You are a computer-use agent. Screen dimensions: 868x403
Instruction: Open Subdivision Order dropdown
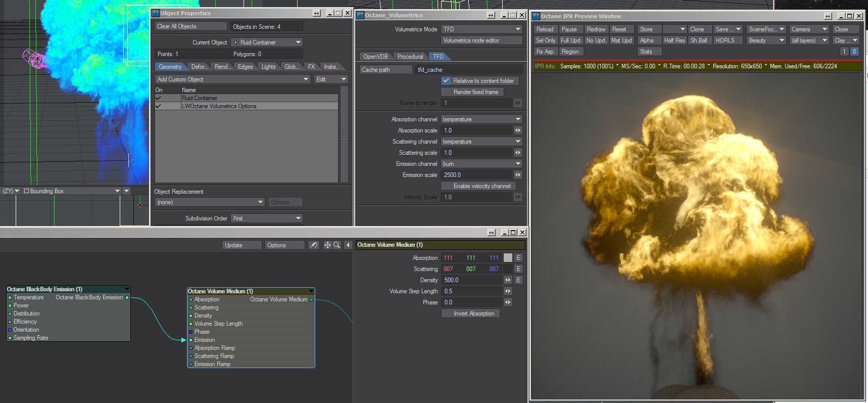coord(267,218)
